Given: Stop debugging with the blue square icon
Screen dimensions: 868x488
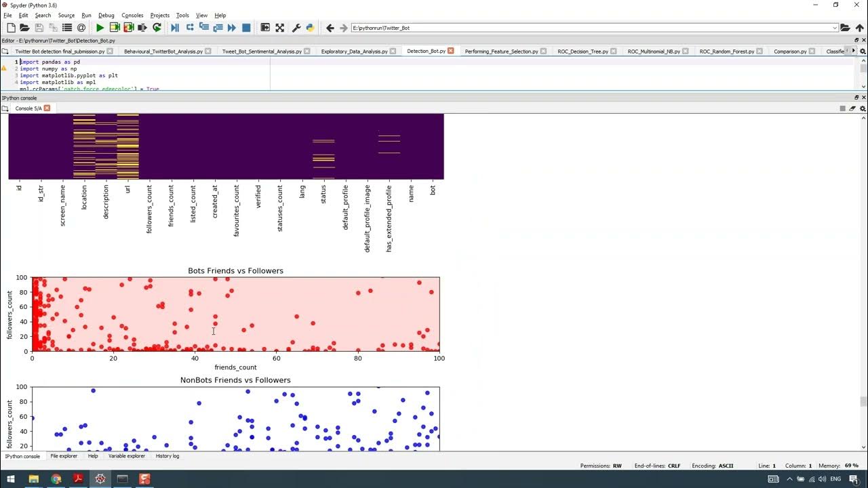Looking at the screenshot, I should [246, 28].
